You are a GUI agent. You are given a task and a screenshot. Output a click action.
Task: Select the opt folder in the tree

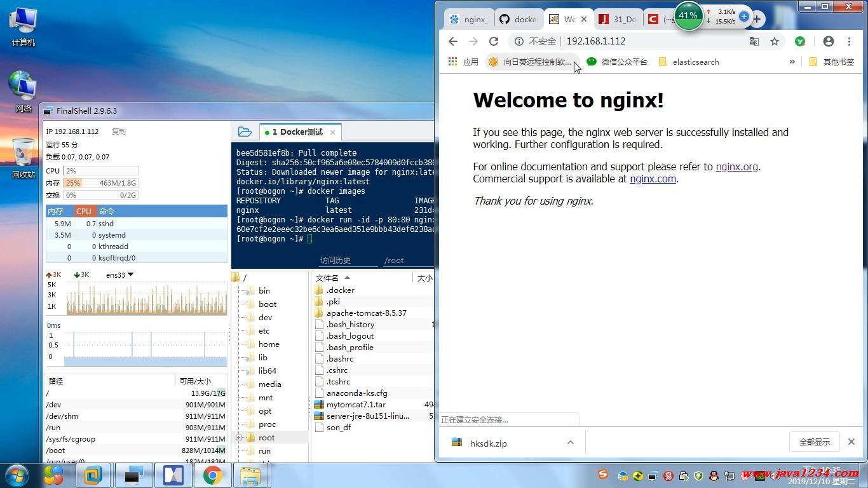[x=265, y=411]
